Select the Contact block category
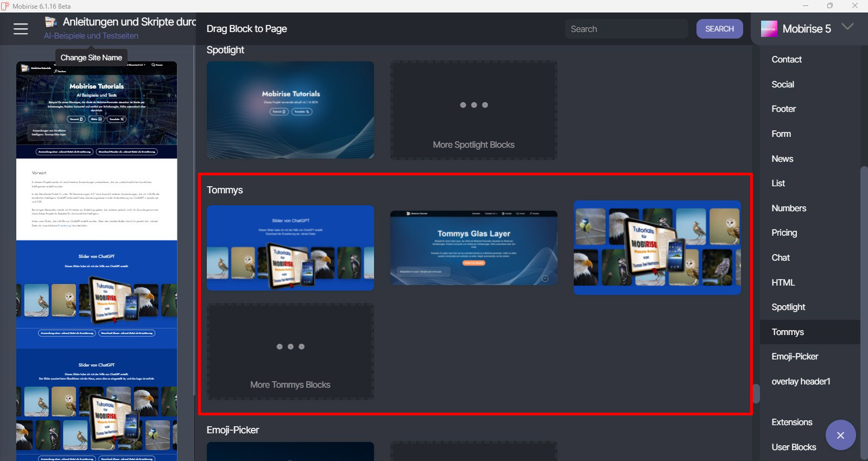This screenshot has width=868, height=461. coord(787,59)
